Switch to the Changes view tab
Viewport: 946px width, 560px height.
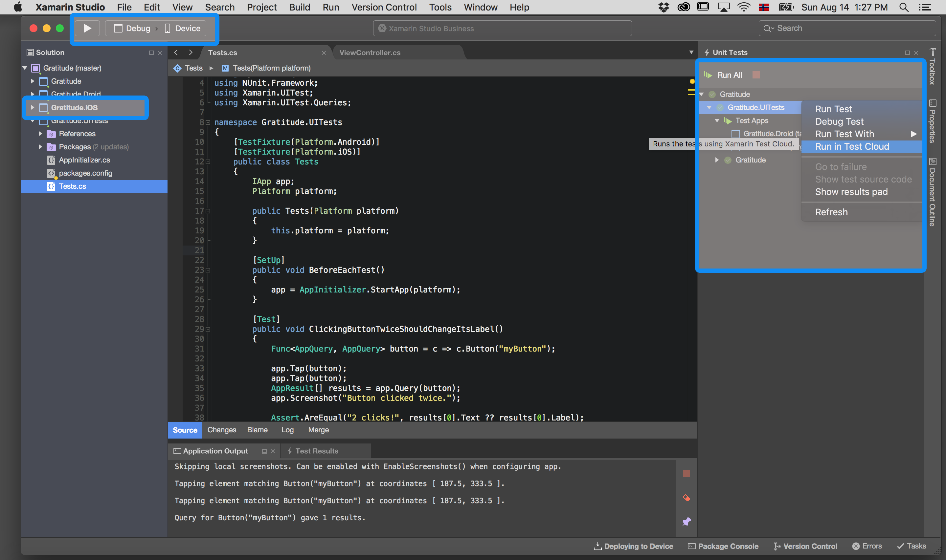pyautogui.click(x=222, y=430)
